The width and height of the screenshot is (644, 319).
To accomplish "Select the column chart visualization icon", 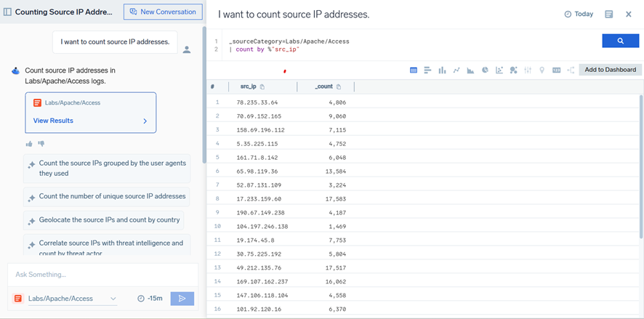I will coord(442,70).
